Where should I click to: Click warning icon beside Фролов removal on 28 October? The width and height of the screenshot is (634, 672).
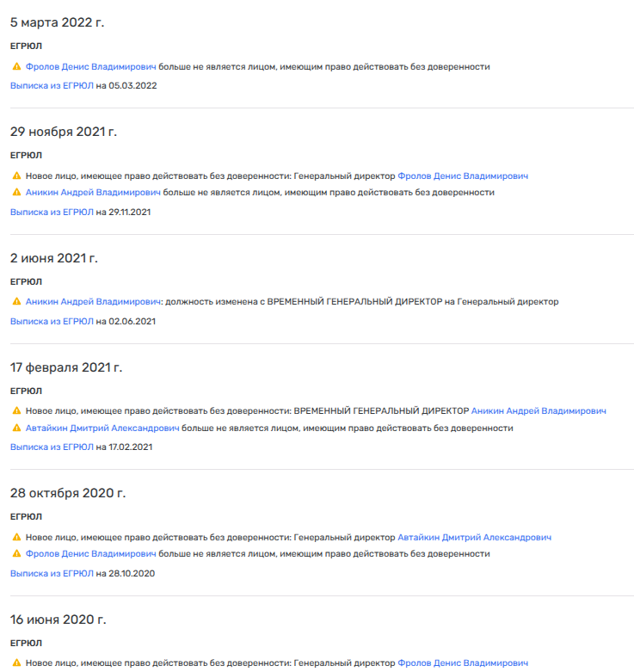click(x=16, y=554)
